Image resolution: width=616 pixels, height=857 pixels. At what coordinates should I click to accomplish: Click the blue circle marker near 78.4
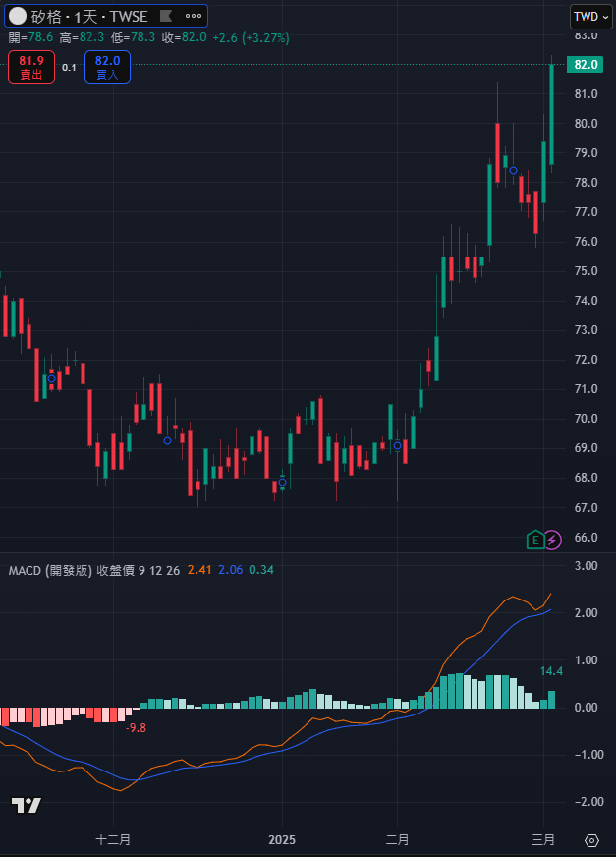pyautogui.click(x=513, y=170)
